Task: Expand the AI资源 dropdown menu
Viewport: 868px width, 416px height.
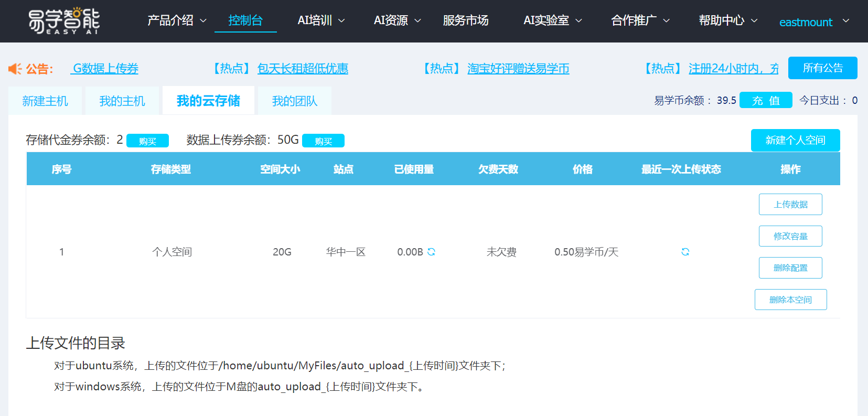Action: pos(397,20)
